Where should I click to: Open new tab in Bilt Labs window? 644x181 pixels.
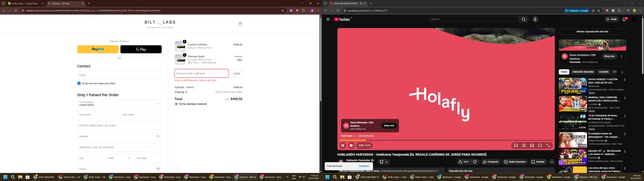click(89, 3)
